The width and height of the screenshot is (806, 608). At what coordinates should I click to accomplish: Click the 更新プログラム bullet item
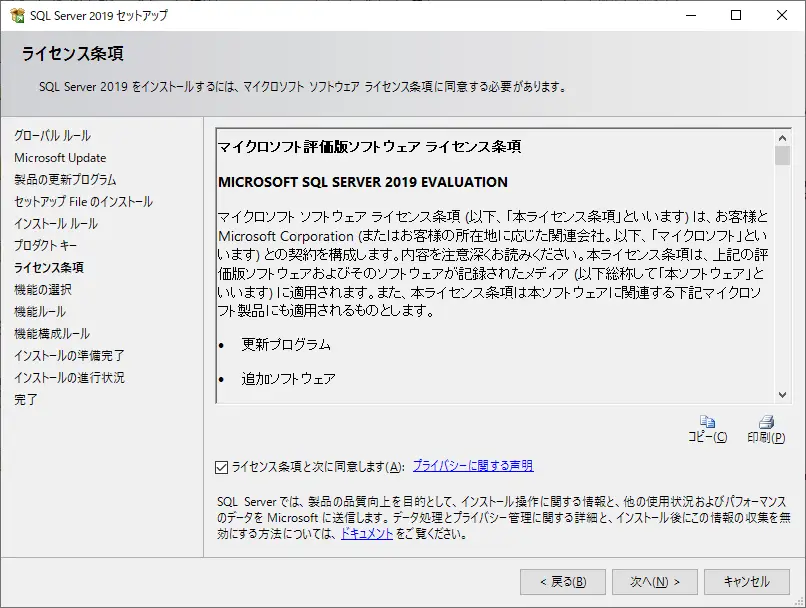coord(286,344)
